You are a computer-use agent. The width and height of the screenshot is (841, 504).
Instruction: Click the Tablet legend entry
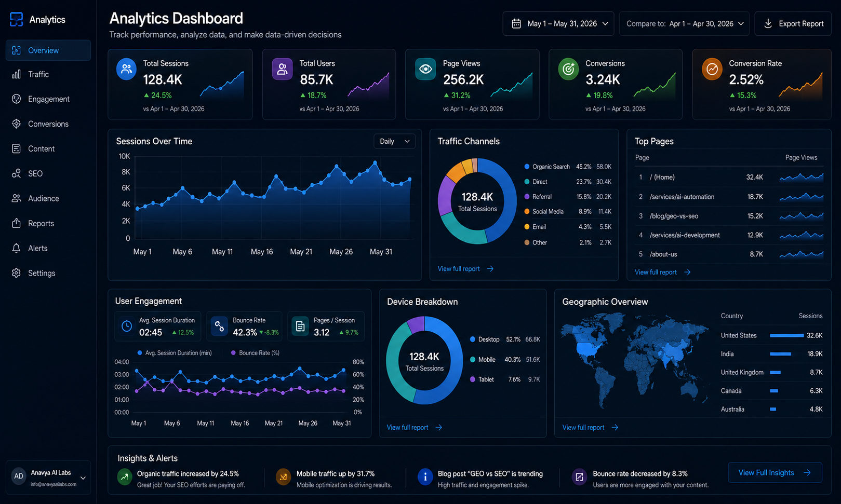(x=505, y=379)
